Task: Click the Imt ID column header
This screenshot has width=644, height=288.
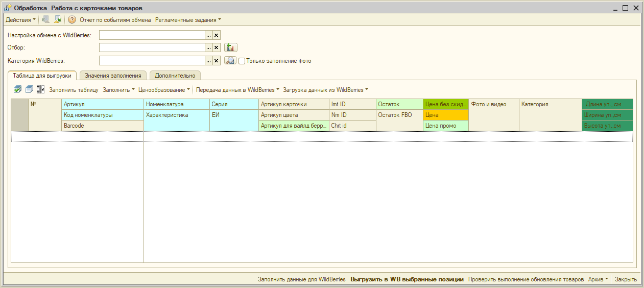Action: point(352,104)
